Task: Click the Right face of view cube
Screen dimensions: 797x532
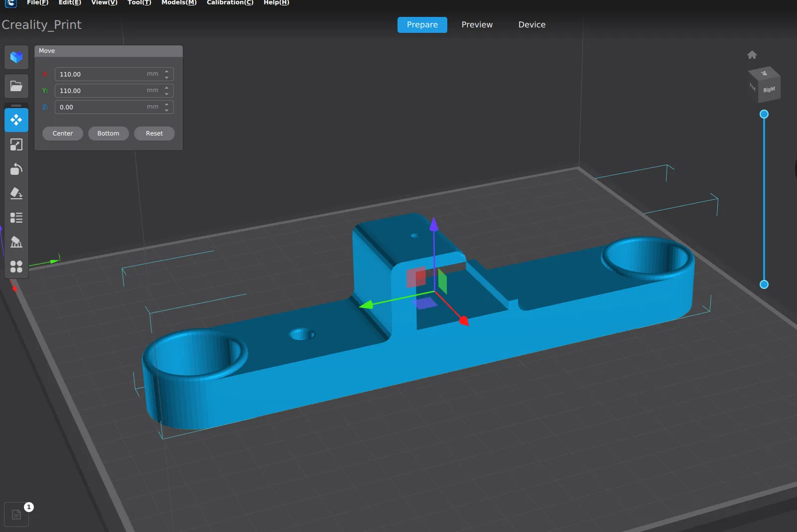Action: click(x=769, y=90)
